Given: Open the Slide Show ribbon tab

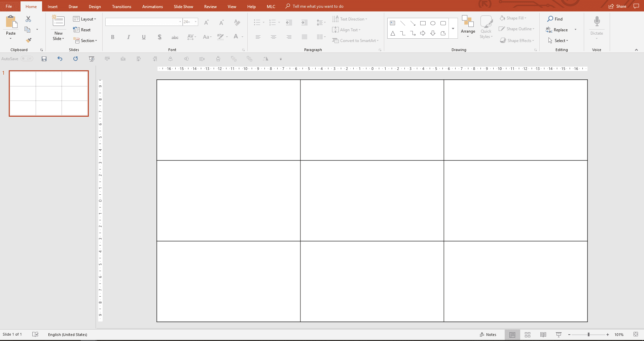Looking at the screenshot, I should 183,6.
